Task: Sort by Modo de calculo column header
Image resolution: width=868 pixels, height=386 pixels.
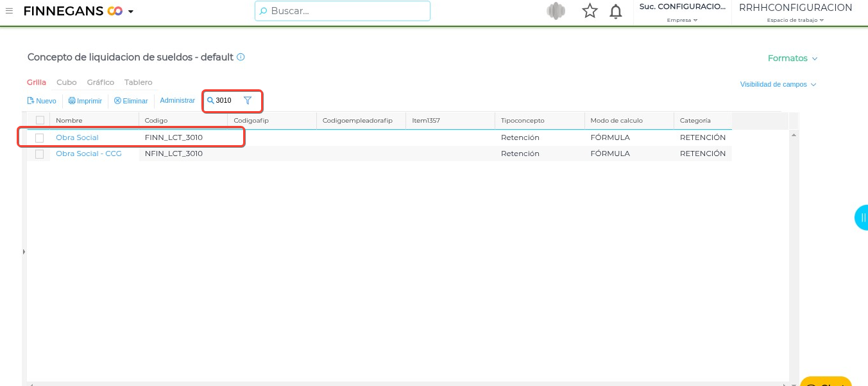Action: 629,120
